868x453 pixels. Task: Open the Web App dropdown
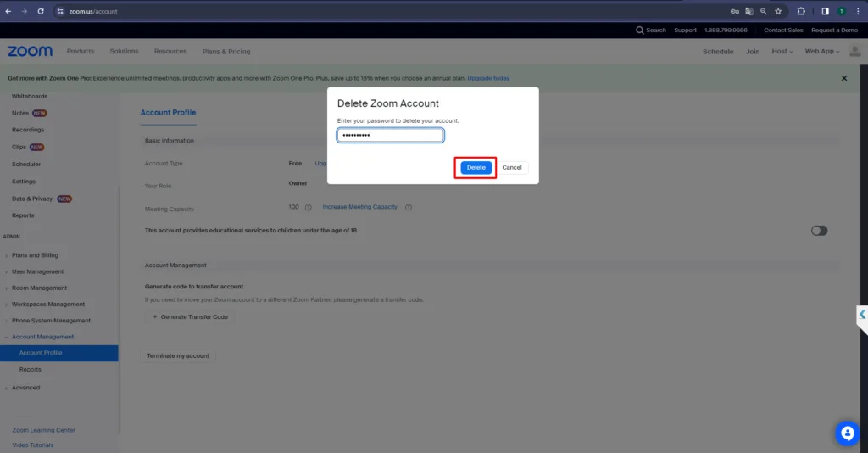click(822, 52)
